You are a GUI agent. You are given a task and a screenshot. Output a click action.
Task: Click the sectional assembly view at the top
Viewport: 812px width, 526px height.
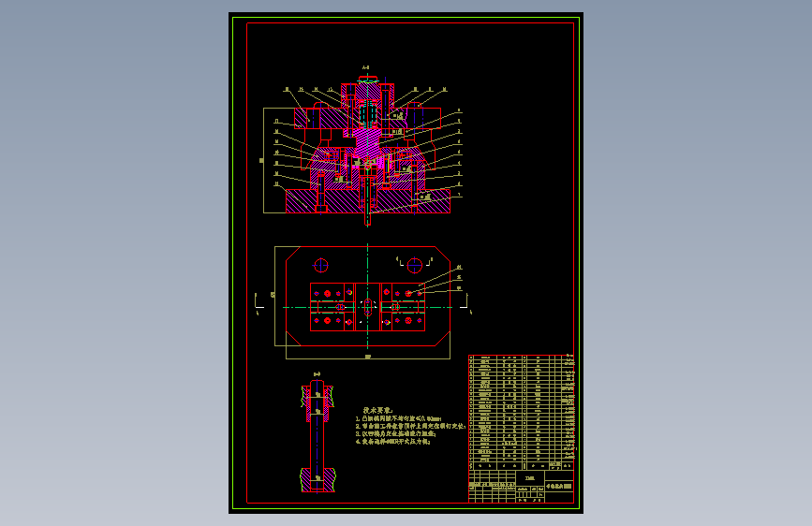368,152
